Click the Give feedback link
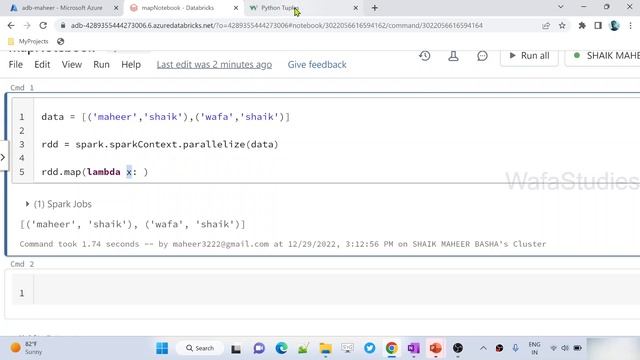Viewport: 640px width, 360px height. pos(317,64)
